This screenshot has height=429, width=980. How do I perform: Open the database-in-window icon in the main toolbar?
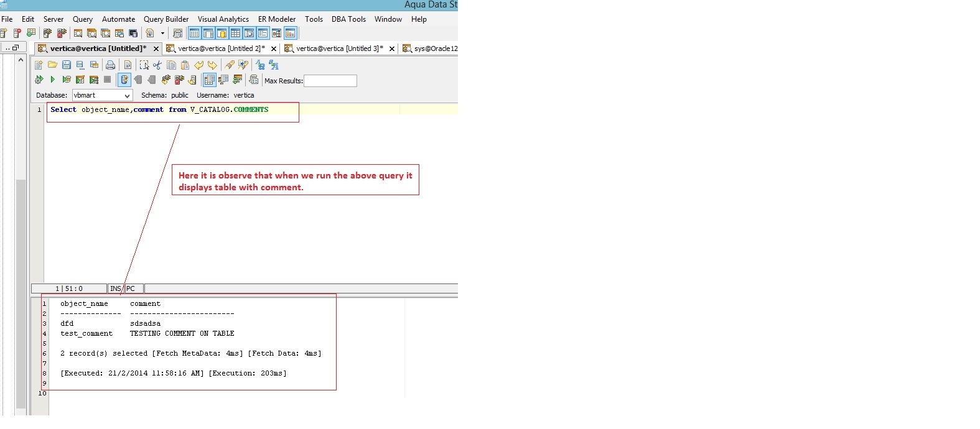pyautogui.click(x=133, y=33)
